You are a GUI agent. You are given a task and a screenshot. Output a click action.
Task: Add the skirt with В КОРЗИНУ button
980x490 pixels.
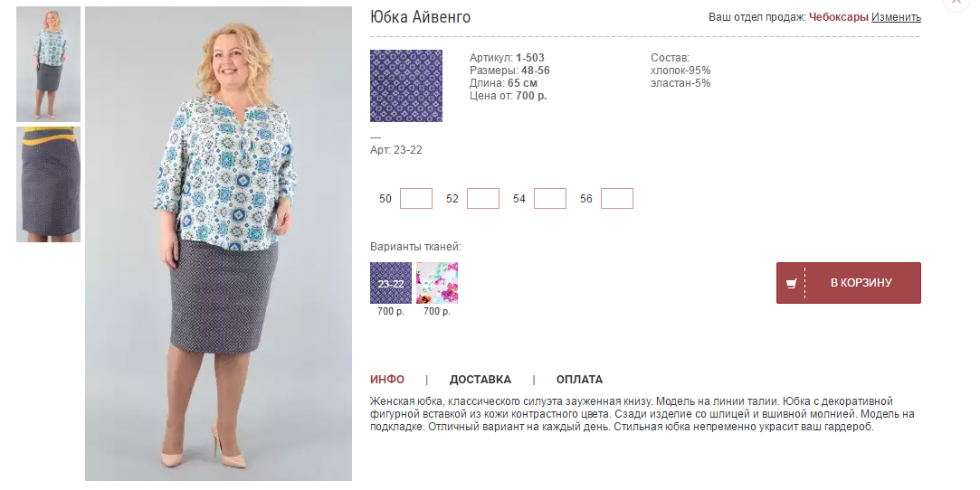point(848,283)
